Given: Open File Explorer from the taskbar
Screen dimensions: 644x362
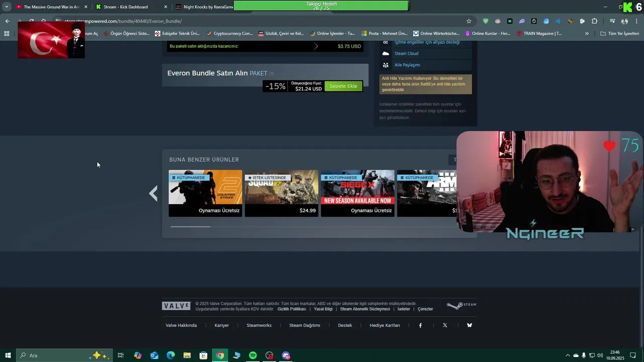Looking at the screenshot, I should (x=187, y=355).
